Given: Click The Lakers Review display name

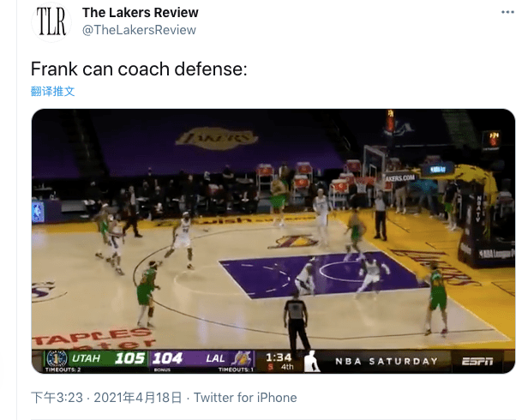Looking at the screenshot, I should 141,13.
